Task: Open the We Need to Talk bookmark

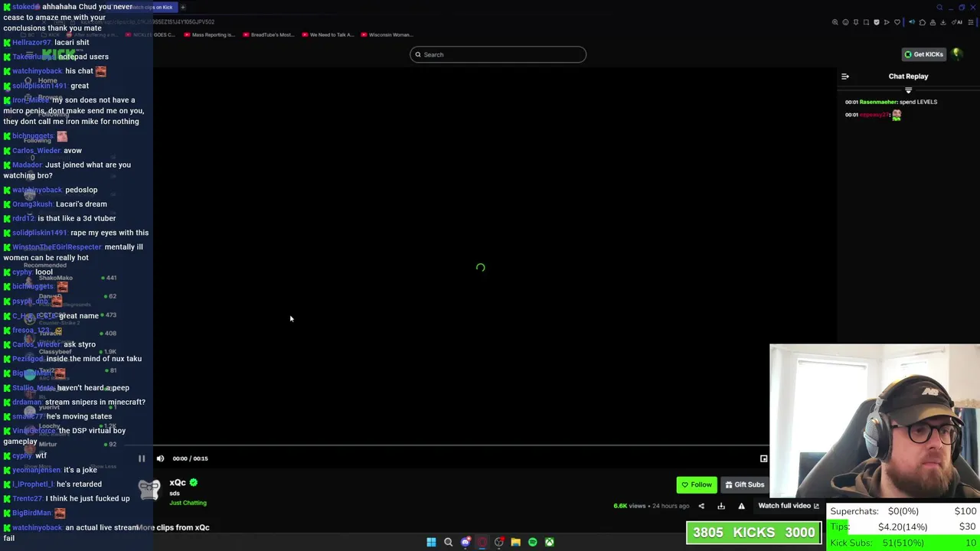Action: 328,34
